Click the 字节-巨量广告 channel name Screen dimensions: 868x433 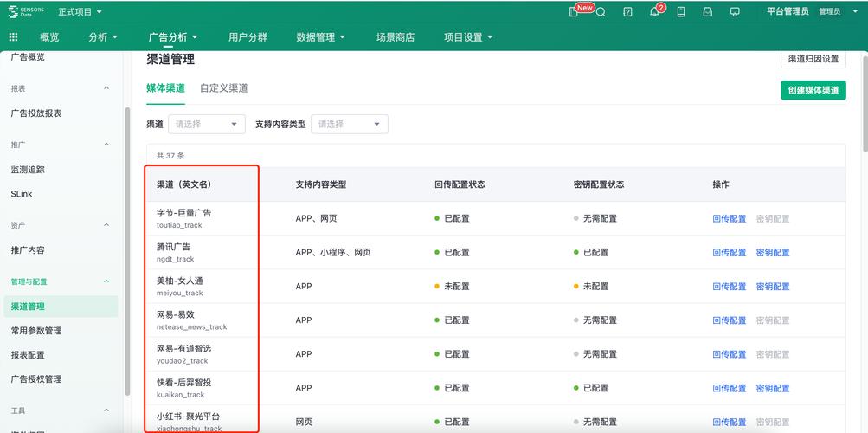(x=183, y=213)
